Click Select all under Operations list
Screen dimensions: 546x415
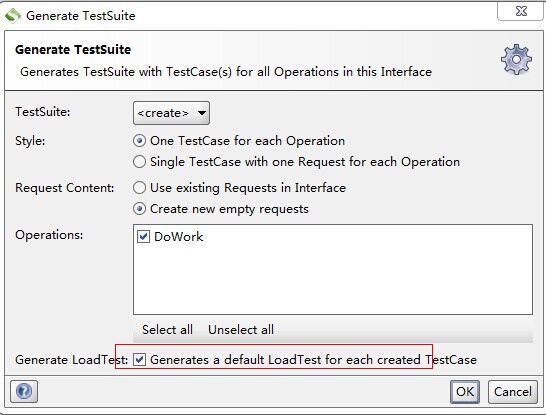click(167, 329)
